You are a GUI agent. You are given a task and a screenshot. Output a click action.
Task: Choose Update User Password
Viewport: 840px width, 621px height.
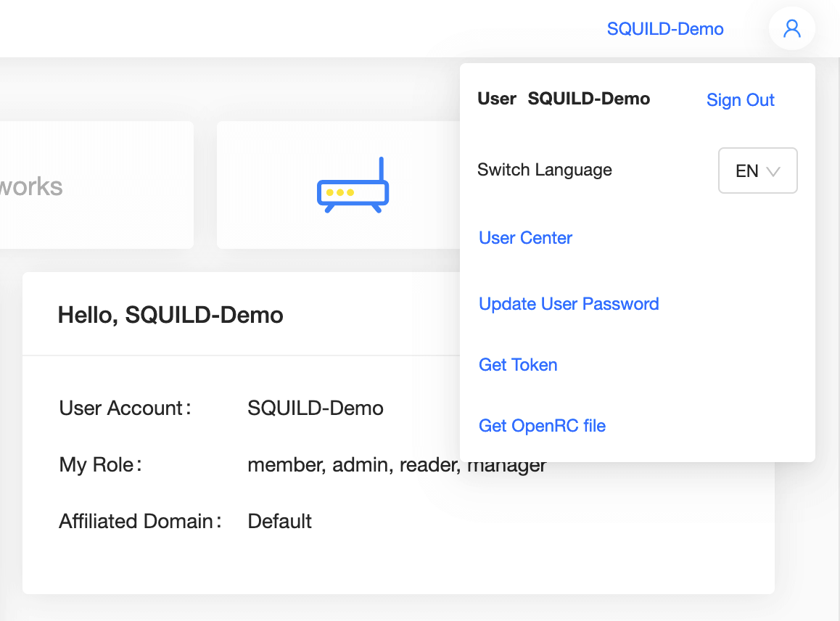click(x=569, y=304)
